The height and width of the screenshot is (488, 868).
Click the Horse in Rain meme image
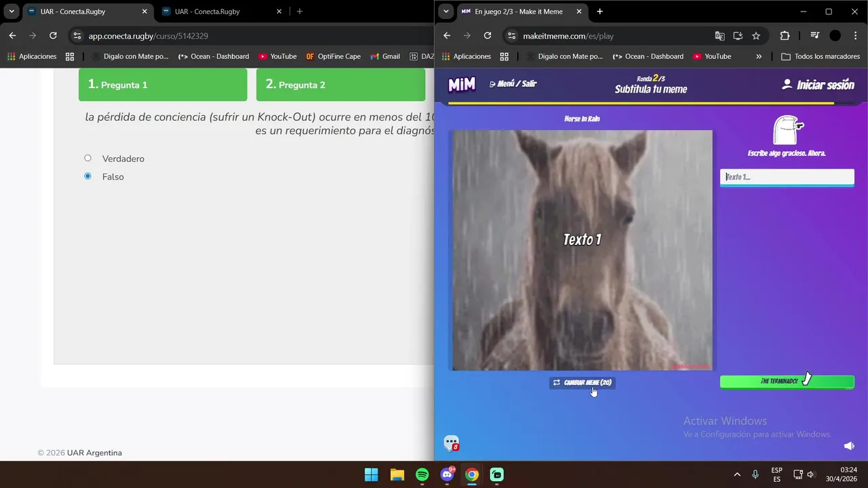coord(582,250)
